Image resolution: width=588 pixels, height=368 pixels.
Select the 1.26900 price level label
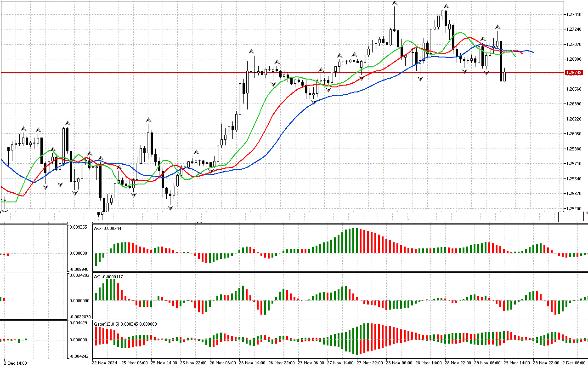[575, 59]
